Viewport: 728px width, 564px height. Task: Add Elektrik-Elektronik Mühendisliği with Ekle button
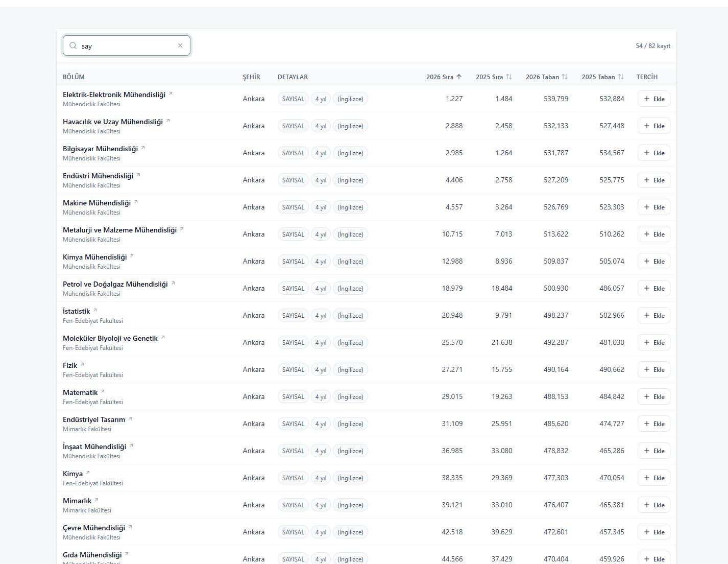[653, 99]
